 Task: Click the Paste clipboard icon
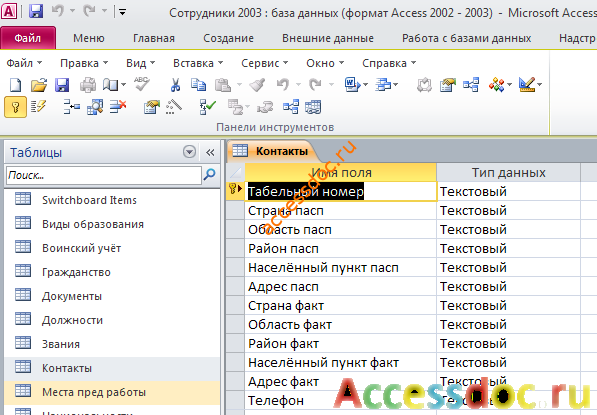tap(223, 85)
